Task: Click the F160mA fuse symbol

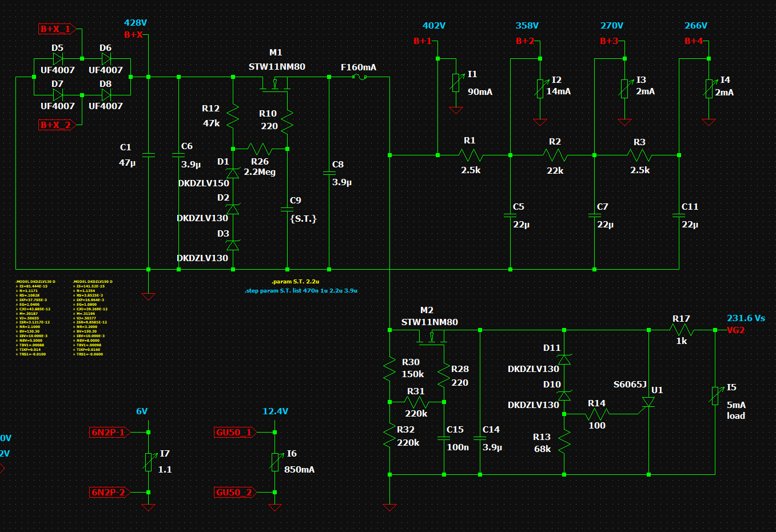Action: click(359, 77)
